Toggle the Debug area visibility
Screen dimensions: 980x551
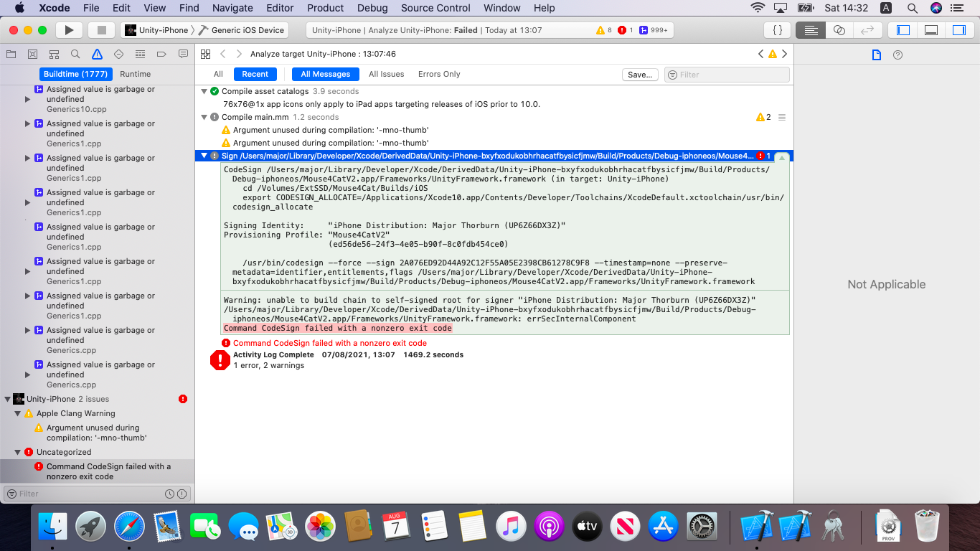click(931, 30)
